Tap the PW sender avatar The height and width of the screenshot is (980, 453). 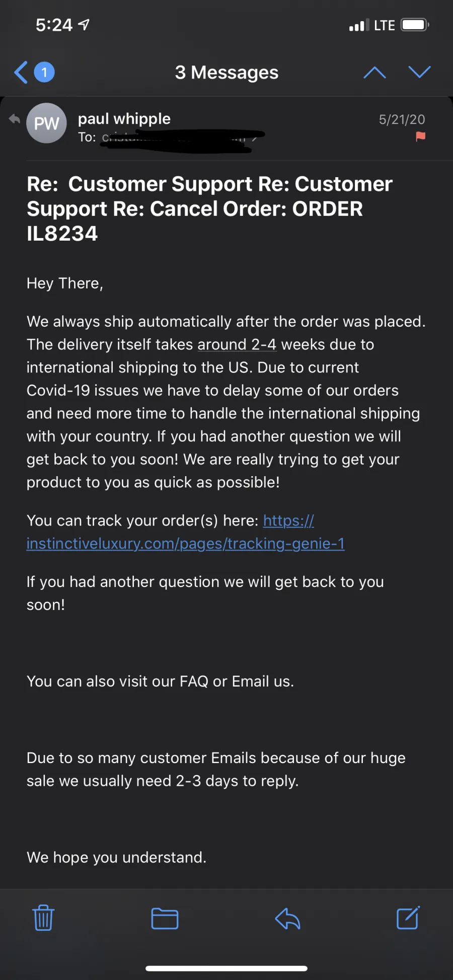46,123
